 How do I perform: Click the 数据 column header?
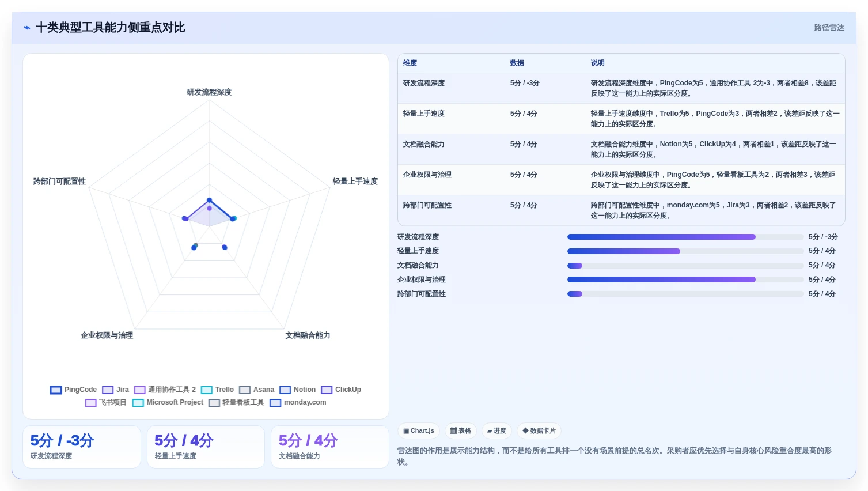coord(517,63)
